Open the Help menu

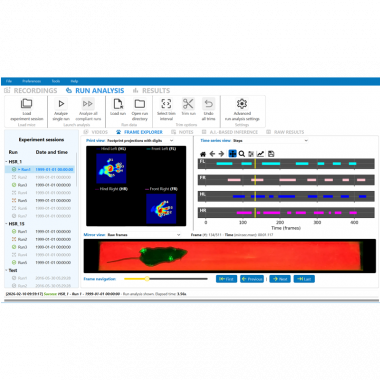pyautogui.click(x=74, y=81)
